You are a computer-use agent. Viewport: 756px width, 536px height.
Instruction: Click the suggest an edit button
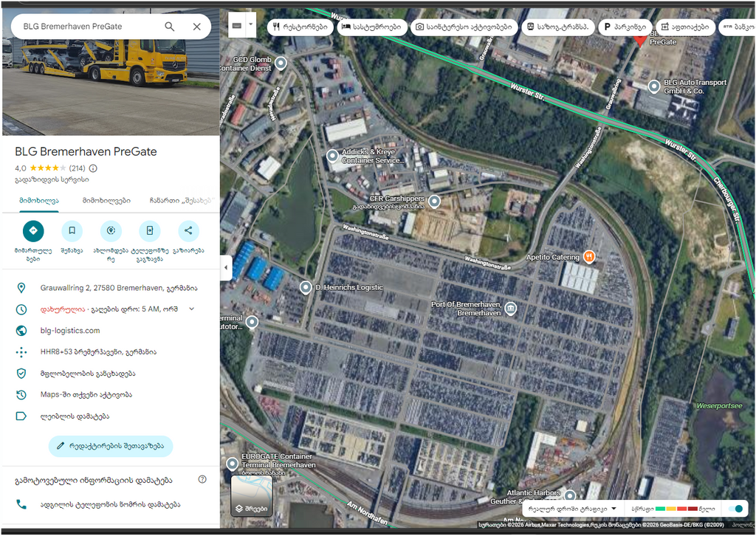(111, 446)
